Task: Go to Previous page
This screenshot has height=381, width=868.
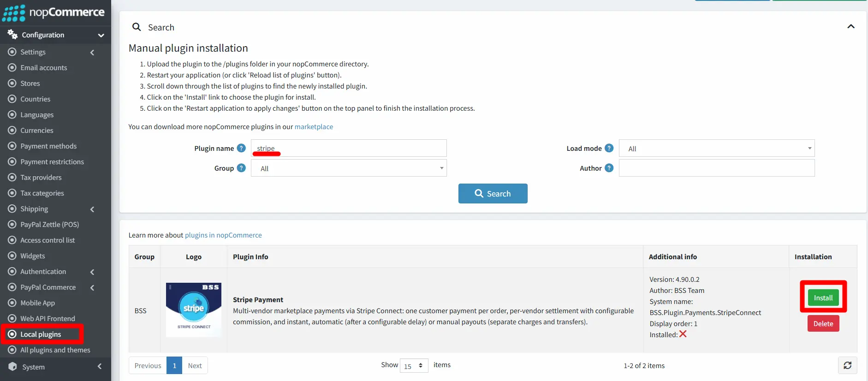Action: click(x=148, y=365)
